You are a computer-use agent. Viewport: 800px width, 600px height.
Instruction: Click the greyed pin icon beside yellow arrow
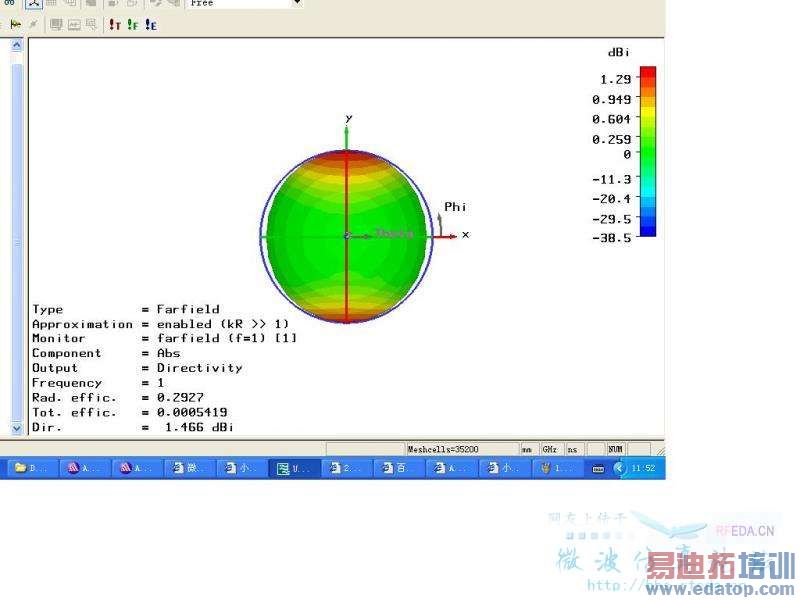(x=33, y=24)
